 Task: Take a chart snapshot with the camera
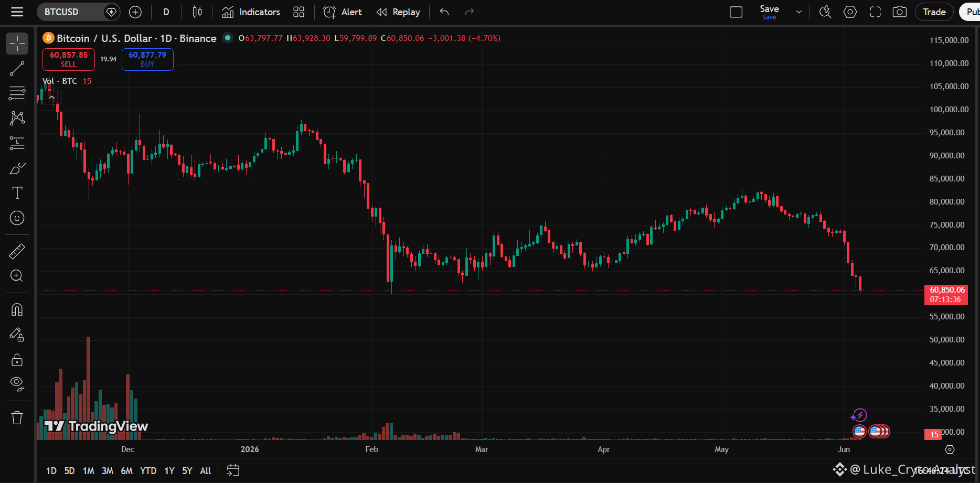click(900, 12)
